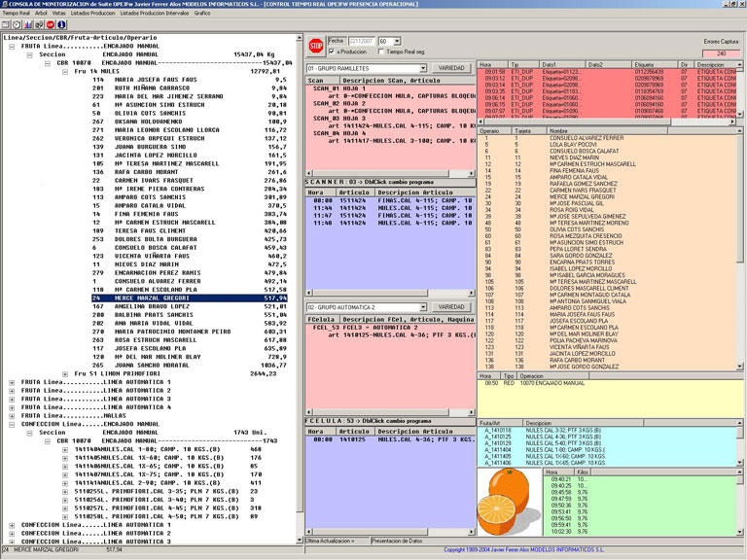Click the small red stop toolbar icon
The image size is (747, 560).
click(51, 24)
